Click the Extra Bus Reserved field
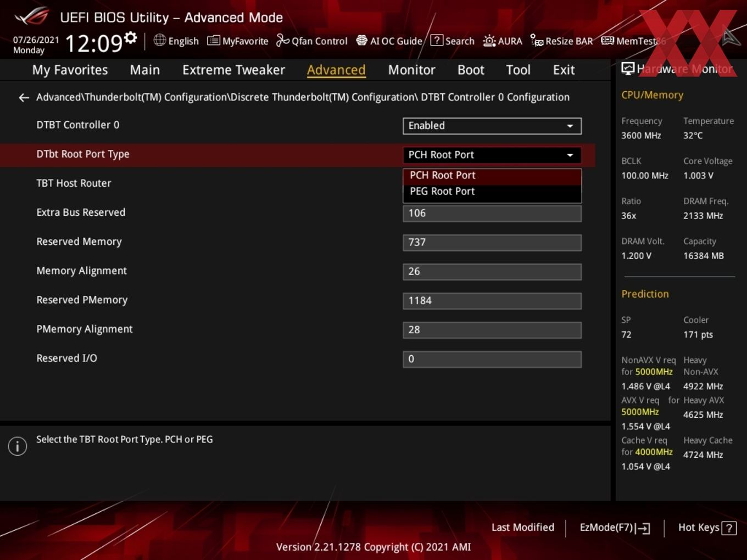Image resolution: width=747 pixels, height=560 pixels. pyautogui.click(x=492, y=214)
